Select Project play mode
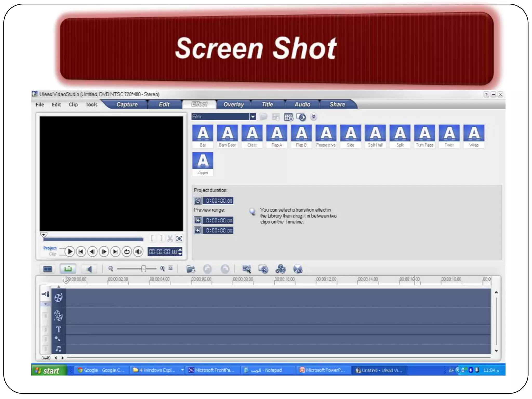This screenshot has width=532, height=399. [x=50, y=248]
